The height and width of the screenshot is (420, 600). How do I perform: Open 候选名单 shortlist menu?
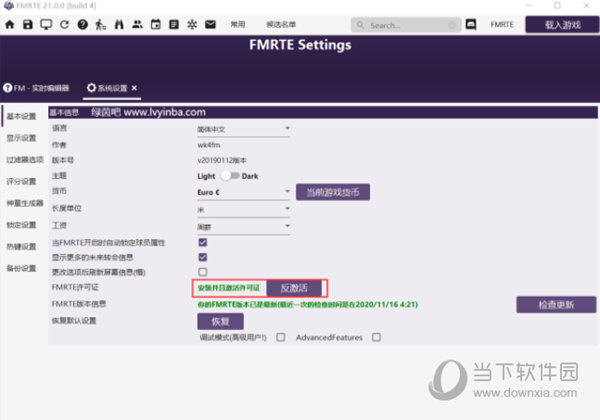pos(281,25)
